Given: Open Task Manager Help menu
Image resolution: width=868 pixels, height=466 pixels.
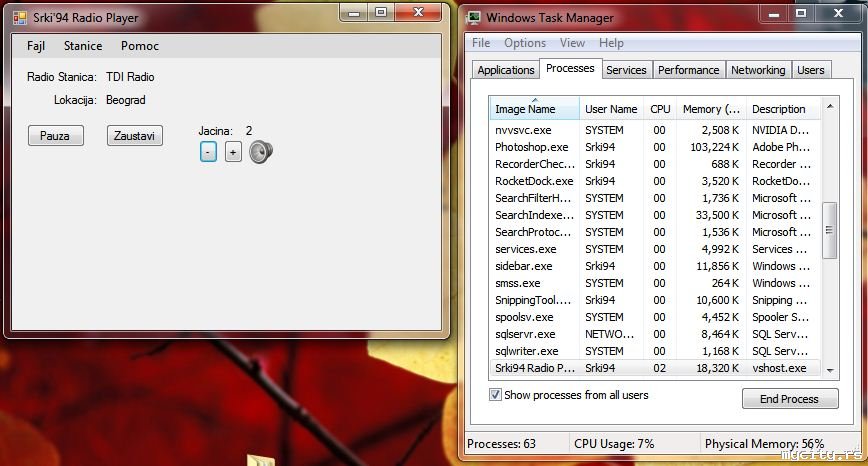Looking at the screenshot, I should coord(611,43).
